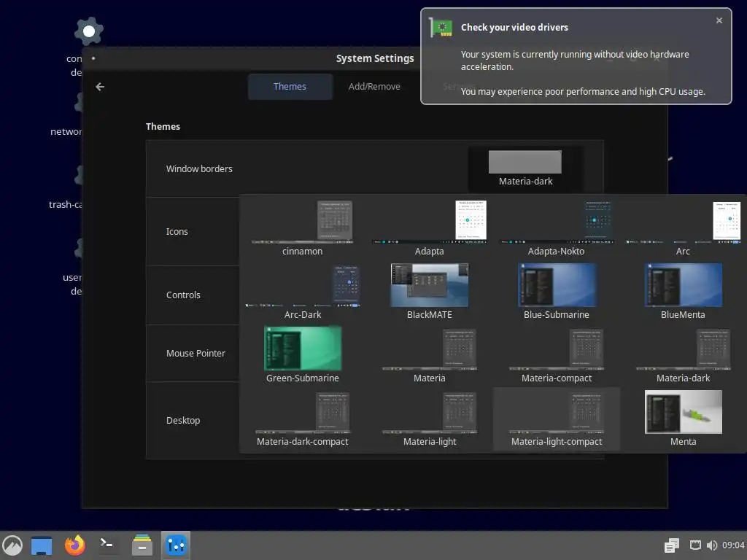The width and height of the screenshot is (747, 560).
Task: Open Materia-dark window borders selector
Action: [525, 168]
